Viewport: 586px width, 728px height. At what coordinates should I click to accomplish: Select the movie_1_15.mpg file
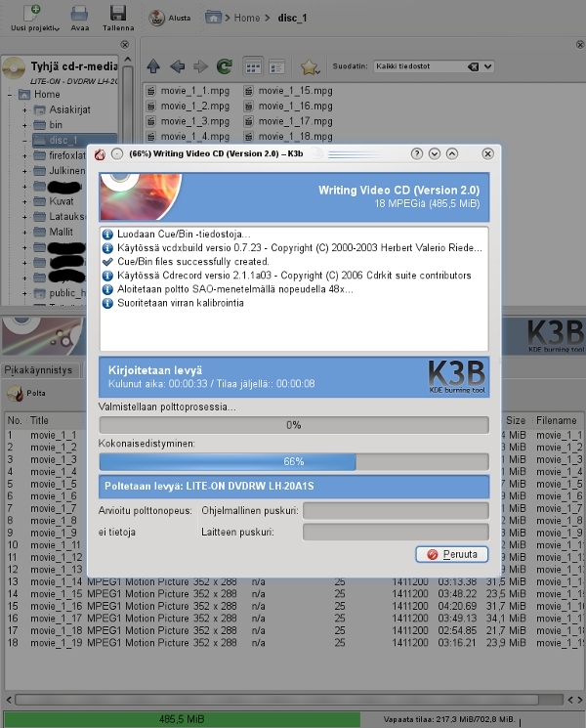(288, 91)
